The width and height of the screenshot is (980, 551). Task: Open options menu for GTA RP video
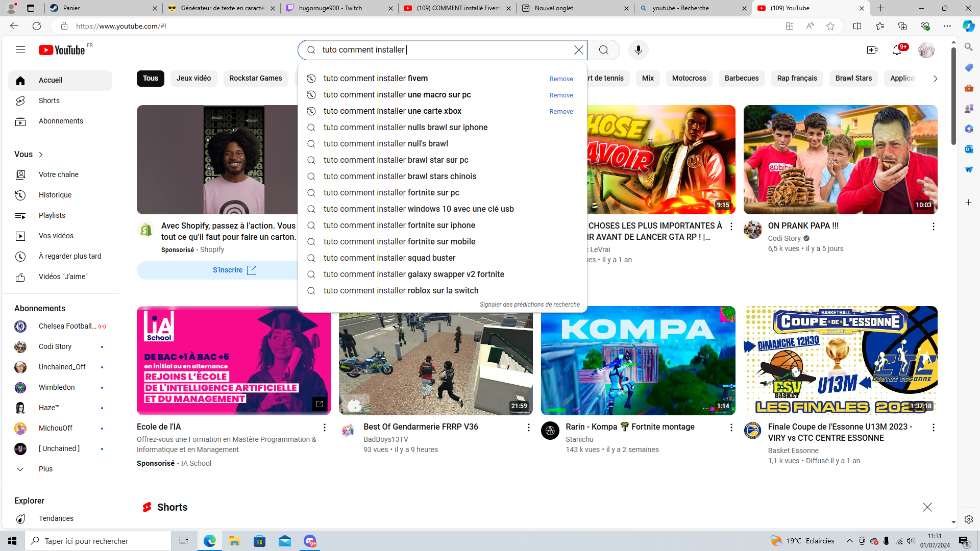click(x=731, y=227)
